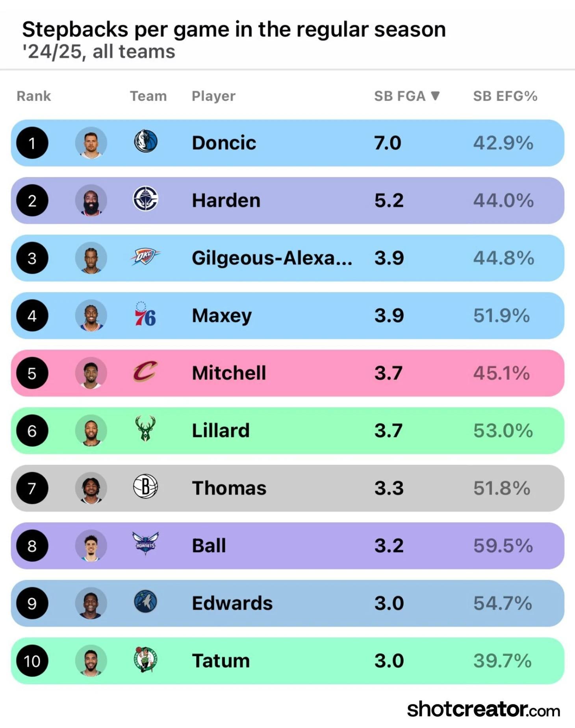Click the 76ers logo beside Maxey
This screenshot has height=728, width=575.
[145, 314]
